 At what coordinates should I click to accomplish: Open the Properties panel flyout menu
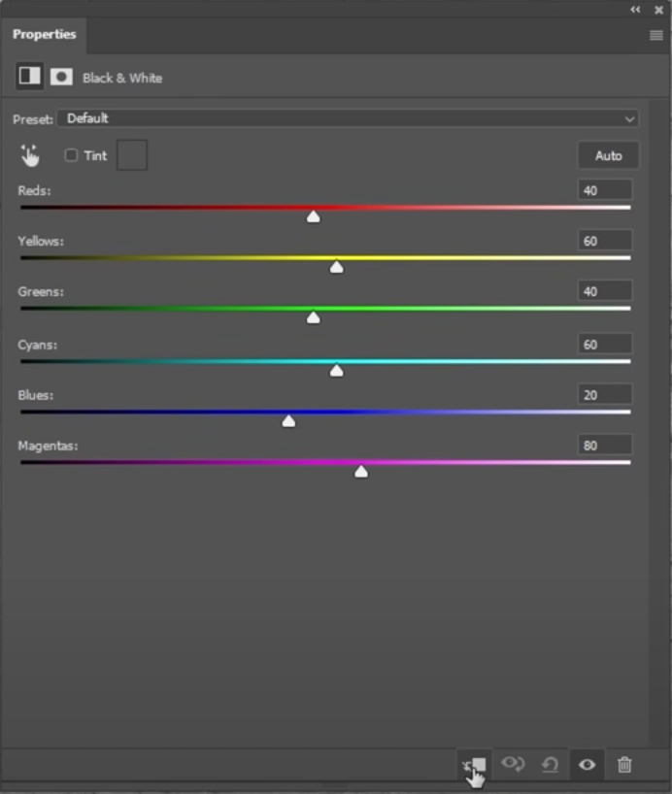click(656, 35)
